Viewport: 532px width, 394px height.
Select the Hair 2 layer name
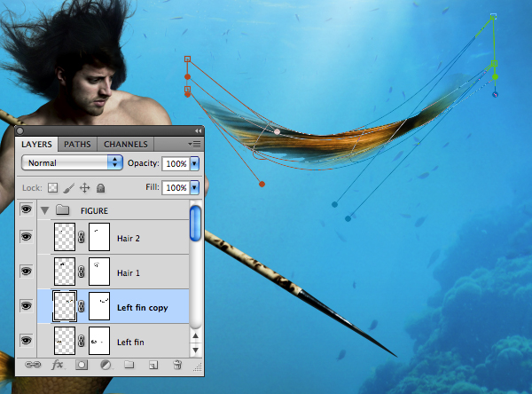129,239
